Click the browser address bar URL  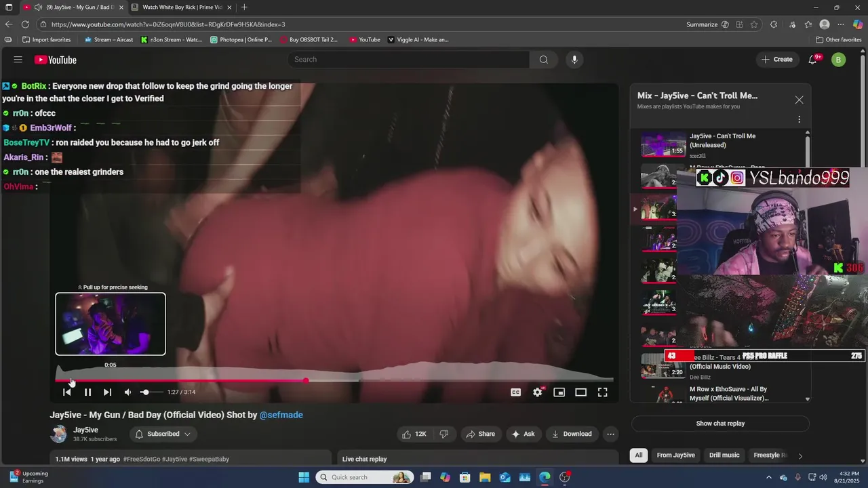(x=168, y=24)
